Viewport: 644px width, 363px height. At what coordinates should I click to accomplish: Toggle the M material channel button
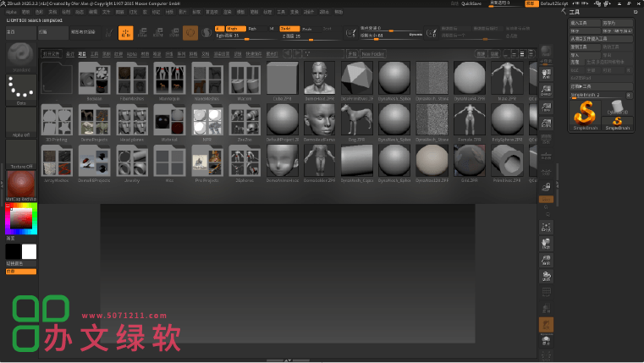point(272,29)
